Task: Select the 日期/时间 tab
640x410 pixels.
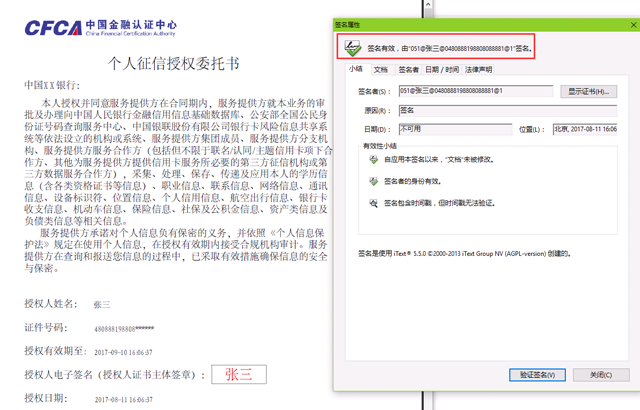Action: pyautogui.click(x=441, y=70)
